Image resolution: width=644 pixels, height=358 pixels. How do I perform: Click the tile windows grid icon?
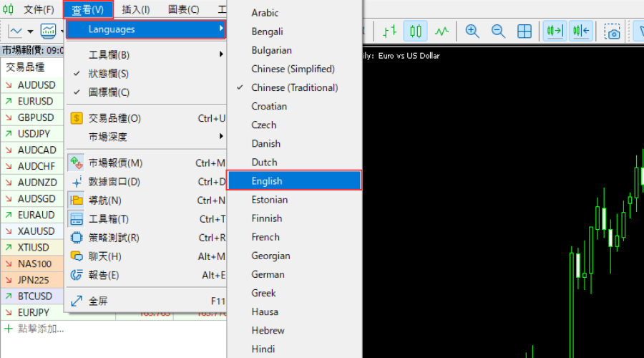click(x=525, y=32)
